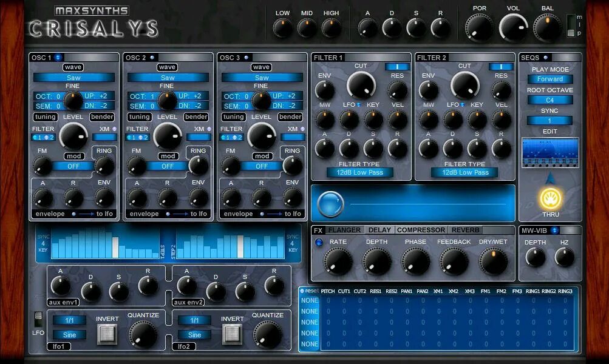
Task: Click Filter 1 RES knob
Action: [397, 90]
